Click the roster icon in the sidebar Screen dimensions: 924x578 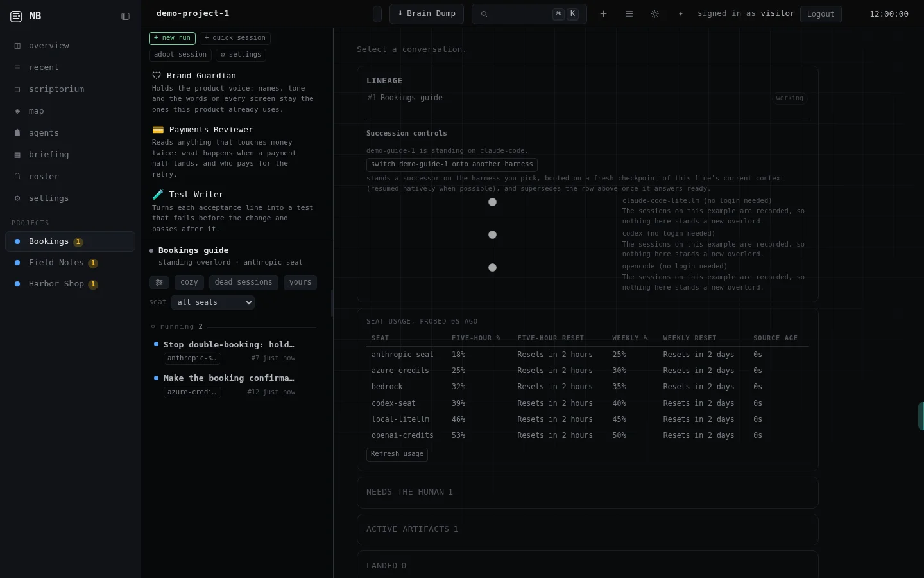tap(17, 177)
